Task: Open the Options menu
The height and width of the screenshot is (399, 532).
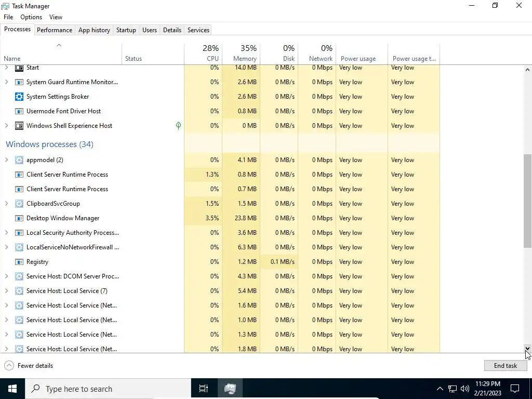Action: [31, 17]
